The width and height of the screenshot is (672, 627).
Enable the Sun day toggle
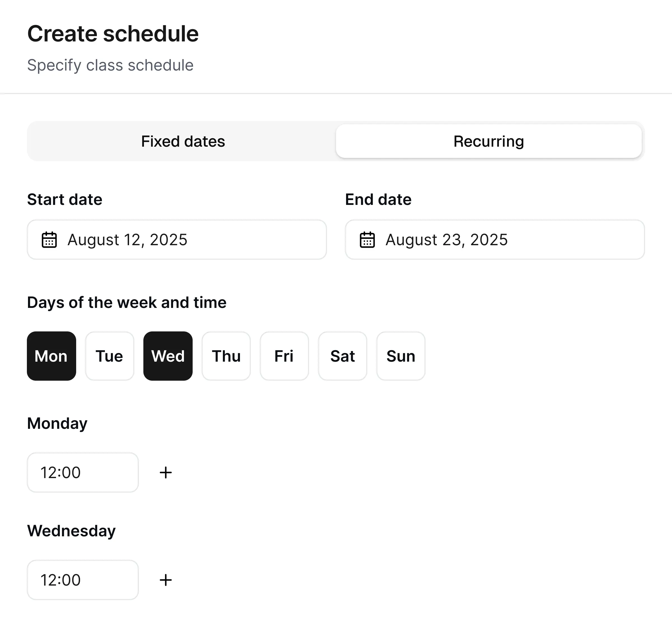click(x=401, y=356)
